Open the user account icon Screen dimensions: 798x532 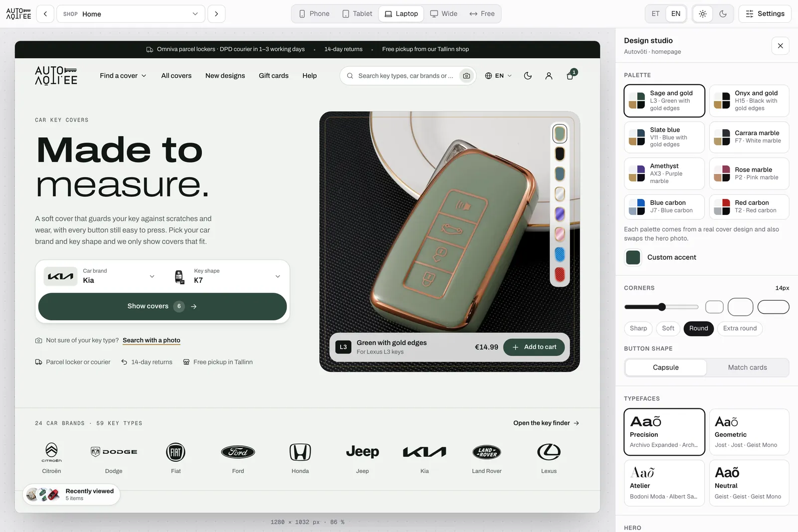(x=549, y=76)
